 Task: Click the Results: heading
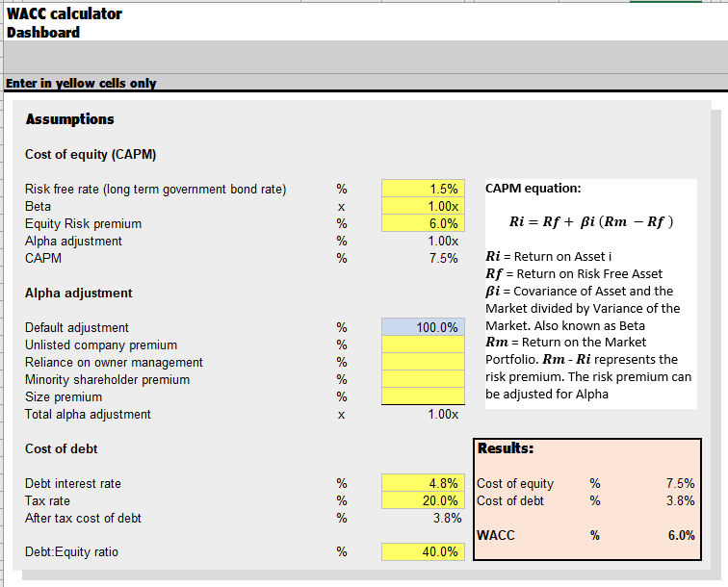pyautogui.click(x=506, y=448)
